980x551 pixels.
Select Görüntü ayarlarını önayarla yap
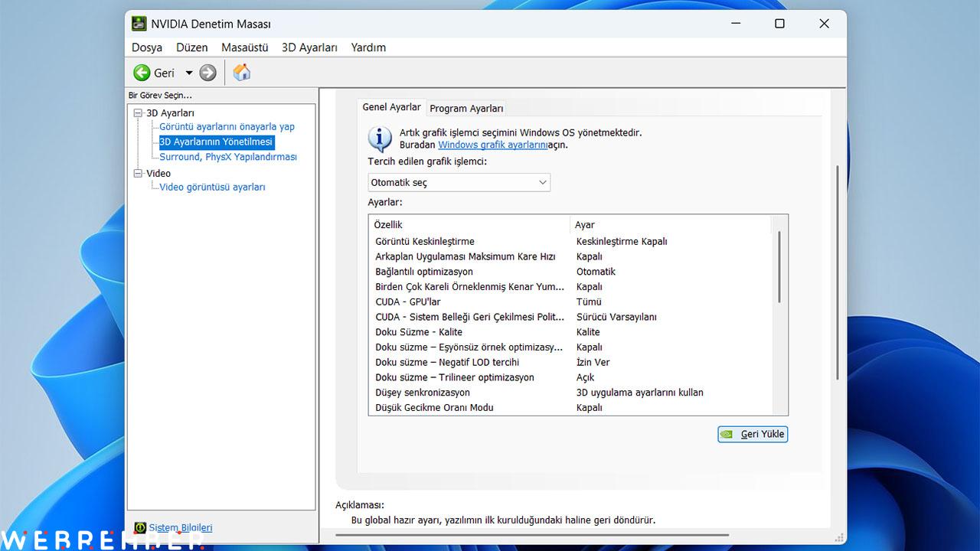[x=227, y=127]
